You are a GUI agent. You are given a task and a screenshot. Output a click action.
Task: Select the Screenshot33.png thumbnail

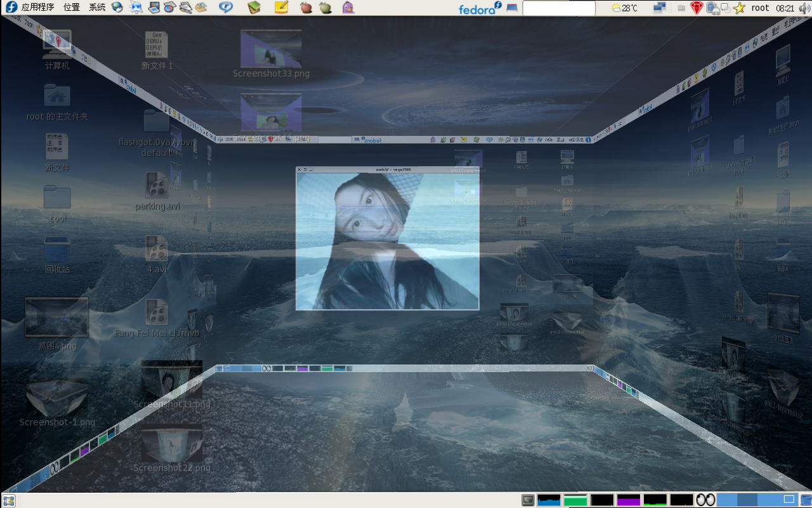271,53
